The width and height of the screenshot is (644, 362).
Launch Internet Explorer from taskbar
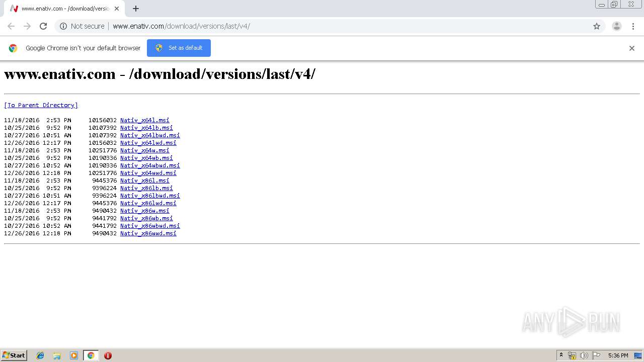(40, 355)
